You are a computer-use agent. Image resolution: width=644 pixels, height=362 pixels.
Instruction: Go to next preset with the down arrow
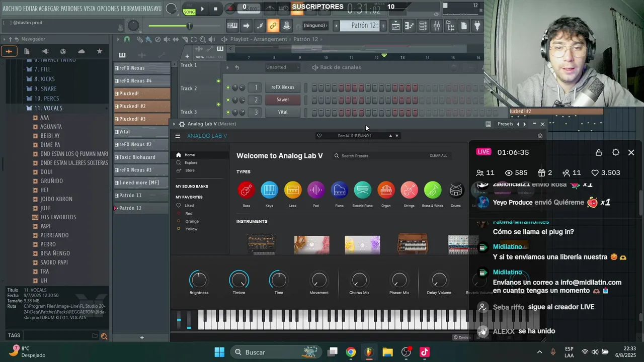point(396,136)
